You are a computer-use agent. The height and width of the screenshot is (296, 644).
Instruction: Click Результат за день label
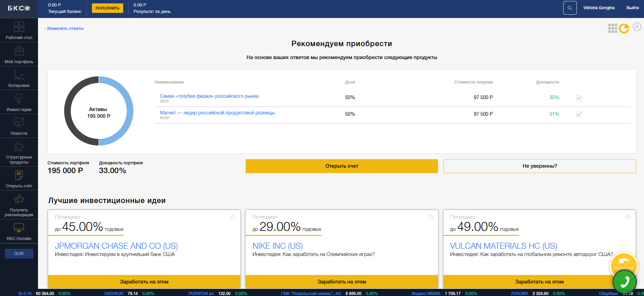[x=152, y=12]
